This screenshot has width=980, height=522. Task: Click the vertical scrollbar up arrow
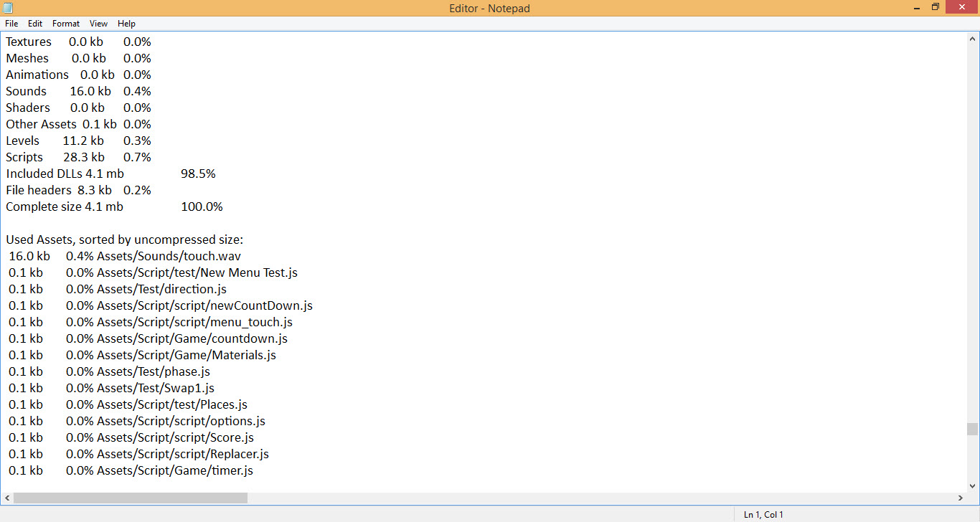click(x=972, y=38)
